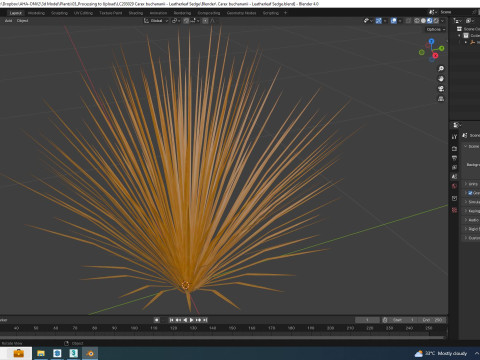Click the blue Z axis on navigation gizmo
The width and height of the screenshot is (480, 360).
pyautogui.click(x=432, y=41)
